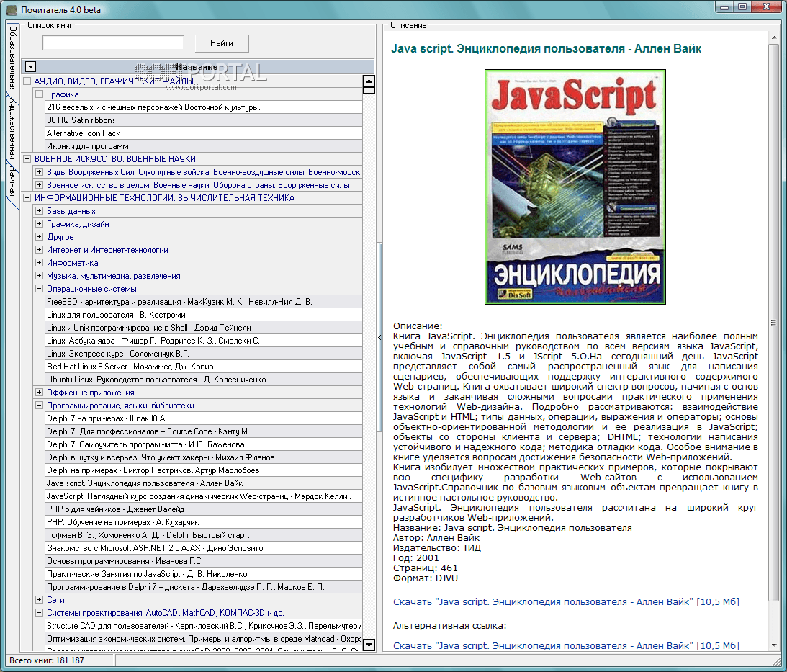Expand the Базы данных node

39,211
